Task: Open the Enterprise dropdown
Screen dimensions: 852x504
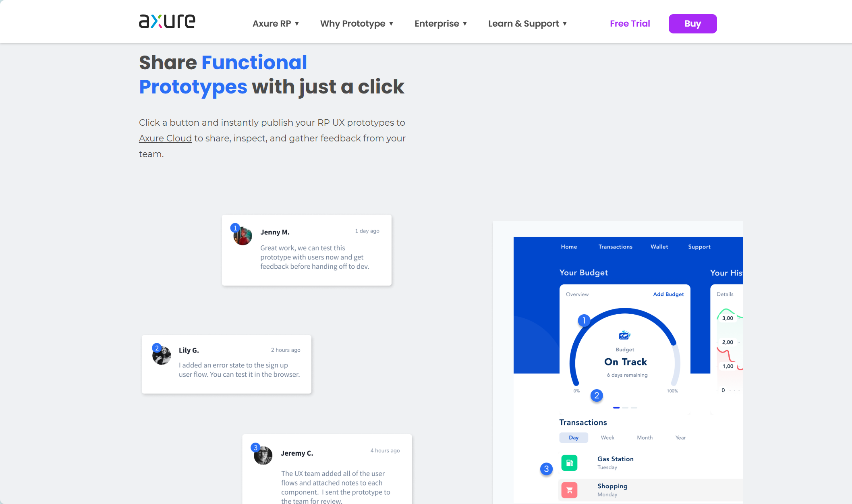Action: pos(441,24)
